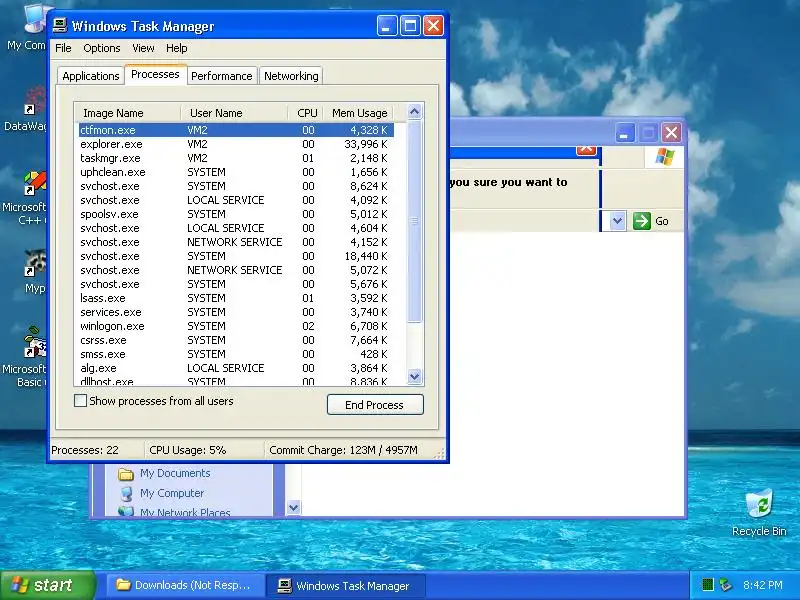This screenshot has width=800, height=600.
Task: Click the process list scroll up arrow
Action: click(414, 111)
